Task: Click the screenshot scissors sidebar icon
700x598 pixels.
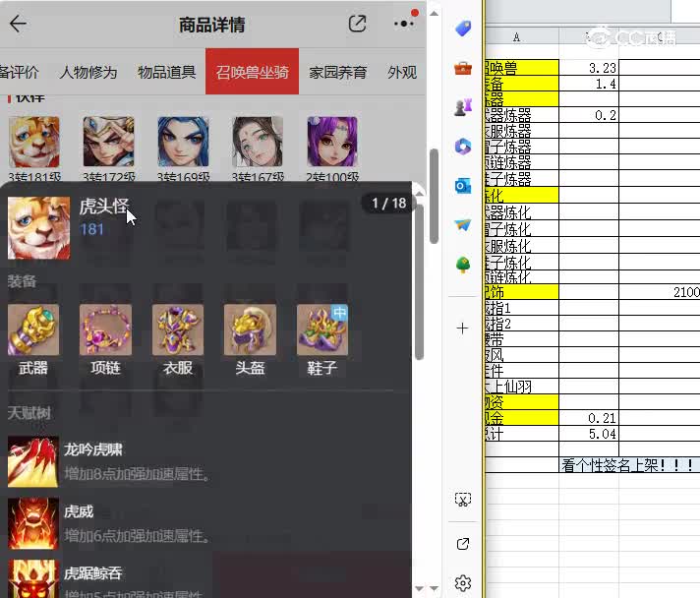Action: tap(463, 500)
